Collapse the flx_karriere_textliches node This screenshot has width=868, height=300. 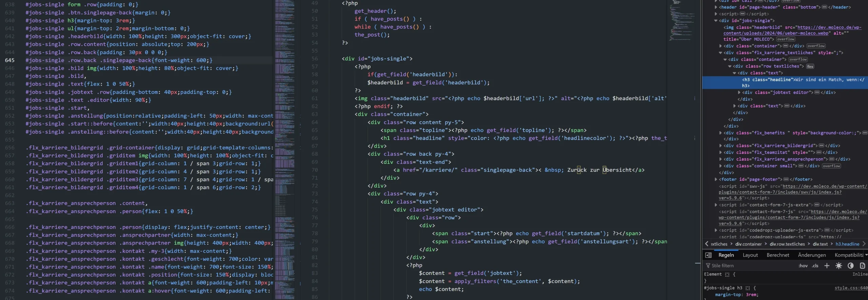coord(721,53)
